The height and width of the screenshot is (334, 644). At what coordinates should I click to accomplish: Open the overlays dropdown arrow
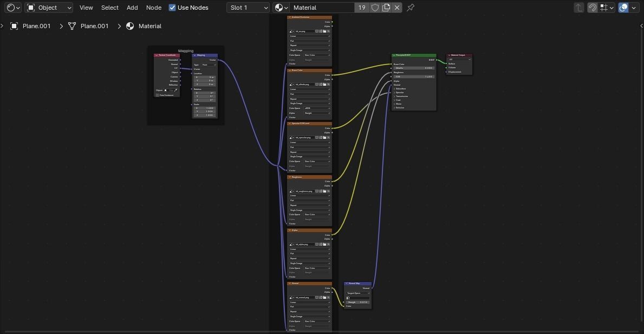point(634,8)
